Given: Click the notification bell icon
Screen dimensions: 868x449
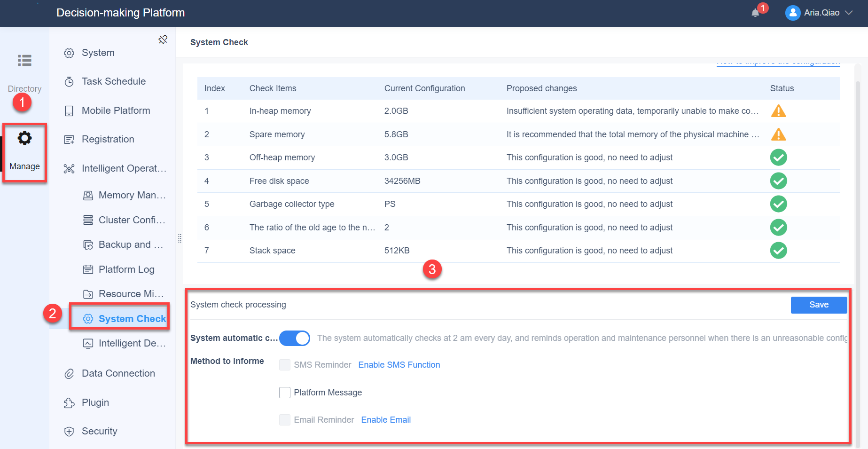Looking at the screenshot, I should 756,13.
